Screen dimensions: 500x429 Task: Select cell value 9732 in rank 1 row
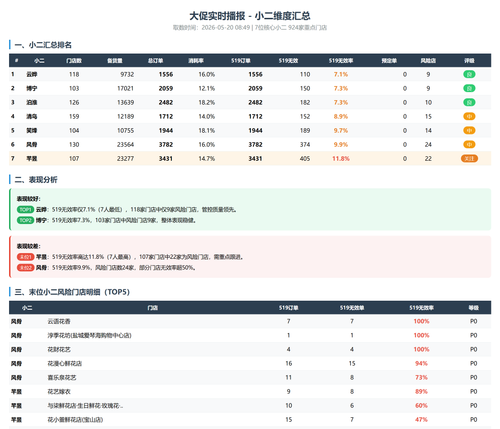[127, 74]
